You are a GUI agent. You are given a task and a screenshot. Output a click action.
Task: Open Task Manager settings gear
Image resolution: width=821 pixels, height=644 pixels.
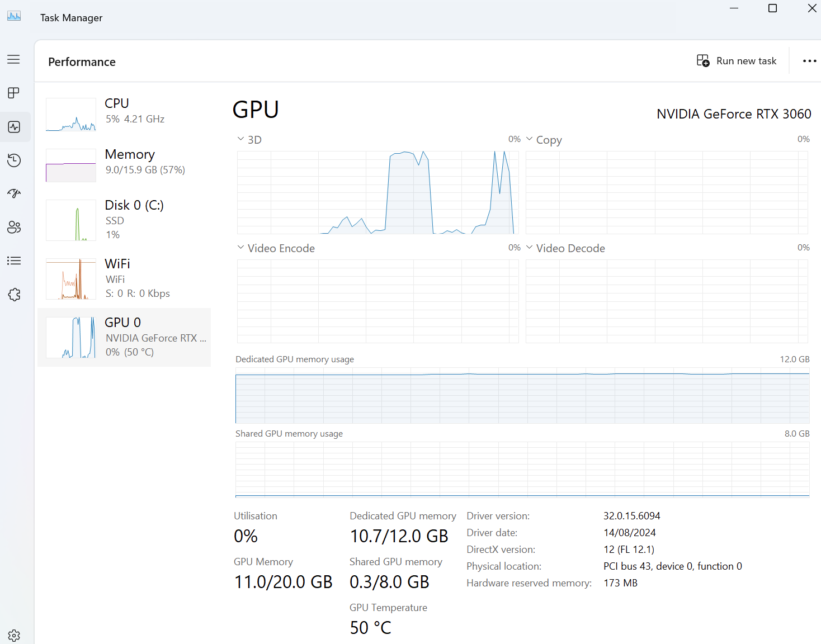(13, 635)
